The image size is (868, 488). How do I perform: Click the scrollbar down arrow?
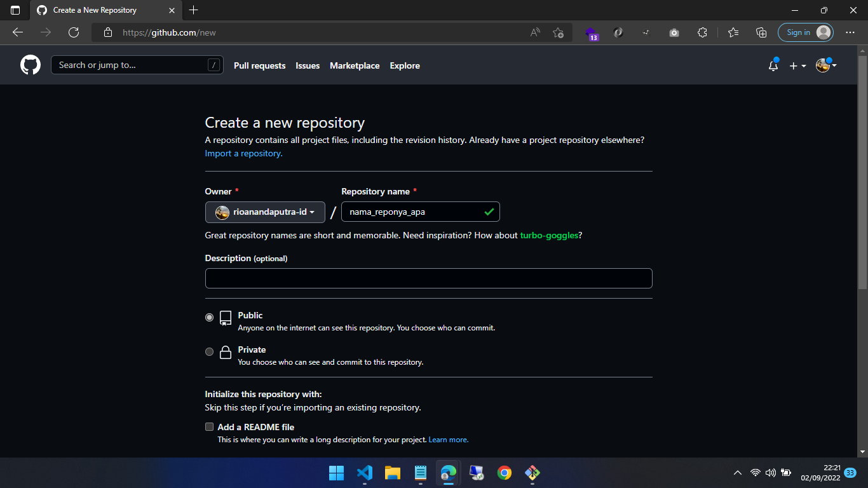click(862, 452)
